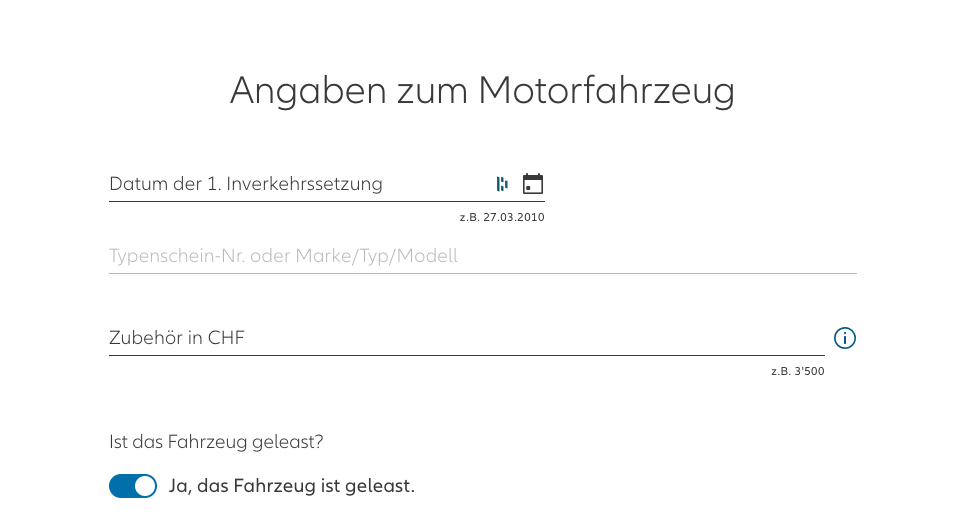Click the 'Zubehör in CHF' label text
The height and width of the screenshot is (519, 966).
[177, 338]
